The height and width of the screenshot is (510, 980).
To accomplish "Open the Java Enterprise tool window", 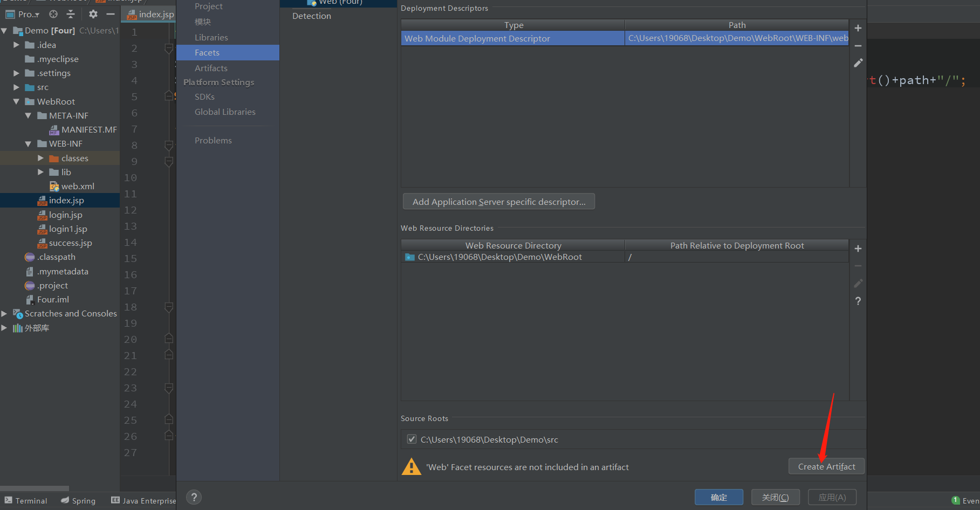I will click(143, 501).
